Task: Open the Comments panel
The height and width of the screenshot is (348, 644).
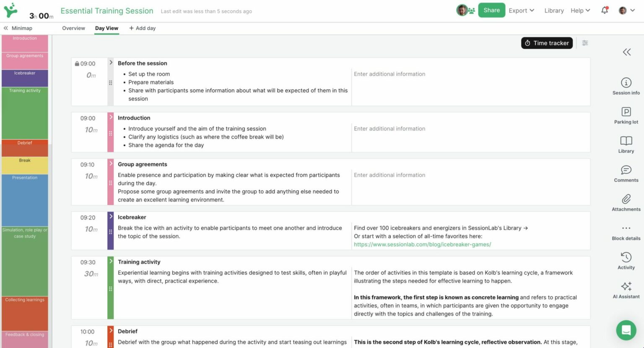Action: pyautogui.click(x=626, y=173)
